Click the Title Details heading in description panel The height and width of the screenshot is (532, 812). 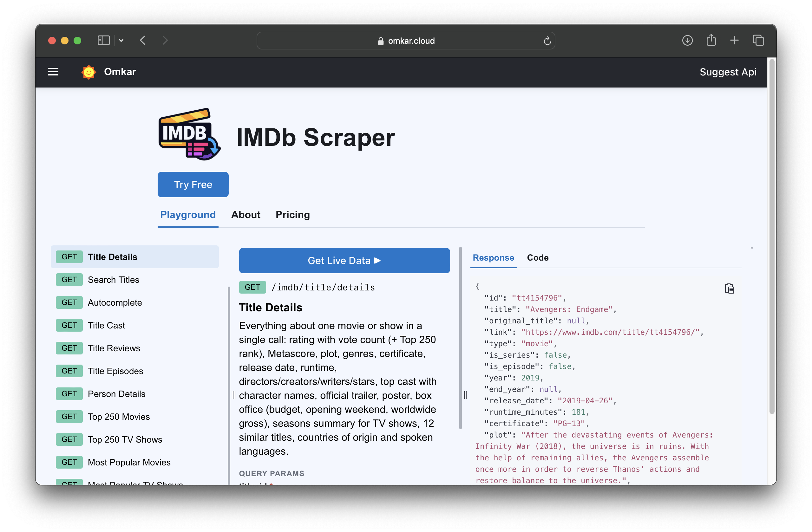pos(270,308)
